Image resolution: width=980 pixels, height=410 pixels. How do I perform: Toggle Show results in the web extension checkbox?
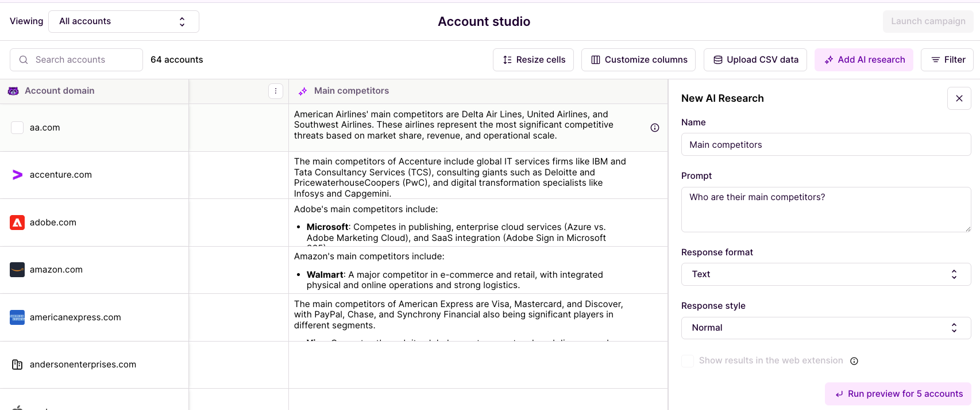coord(688,361)
